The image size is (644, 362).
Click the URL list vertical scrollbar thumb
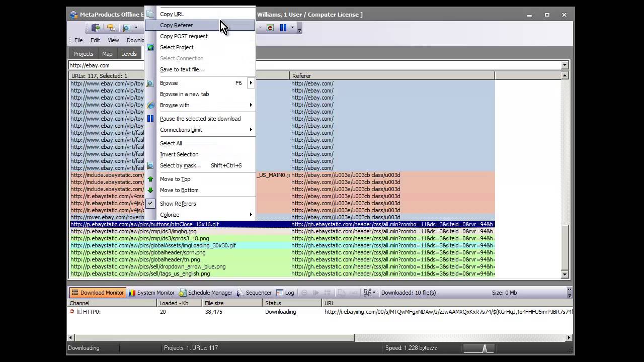point(565,247)
